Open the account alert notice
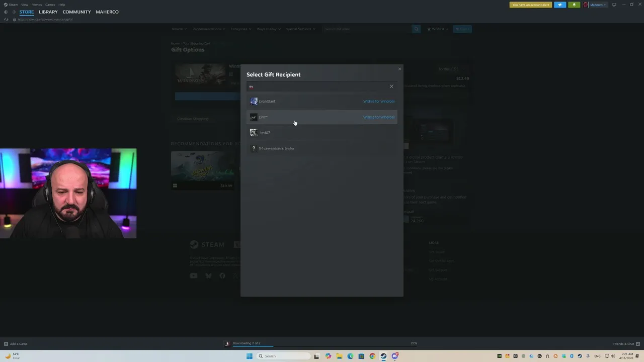644x362 pixels. click(531, 5)
